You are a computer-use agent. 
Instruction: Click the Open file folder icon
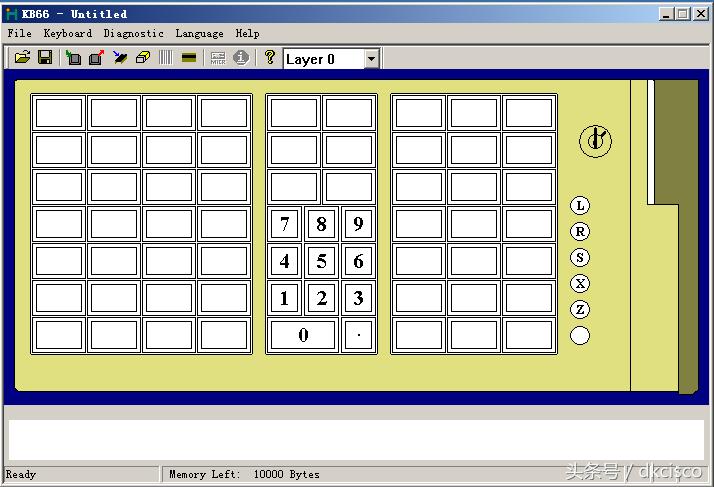click(x=22, y=57)
